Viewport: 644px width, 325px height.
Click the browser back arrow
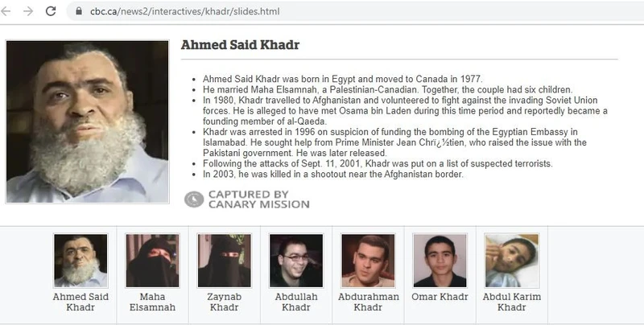[7, 13]
